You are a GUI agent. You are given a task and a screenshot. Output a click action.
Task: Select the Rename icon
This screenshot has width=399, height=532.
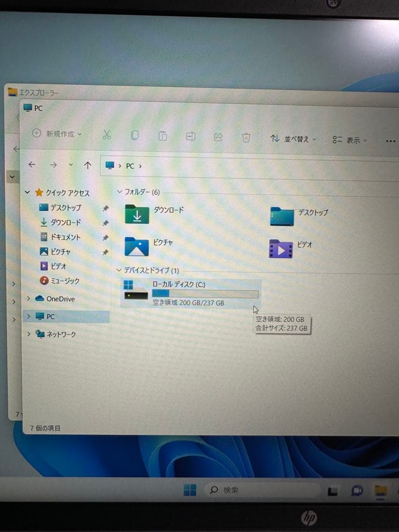coord(191,137)
